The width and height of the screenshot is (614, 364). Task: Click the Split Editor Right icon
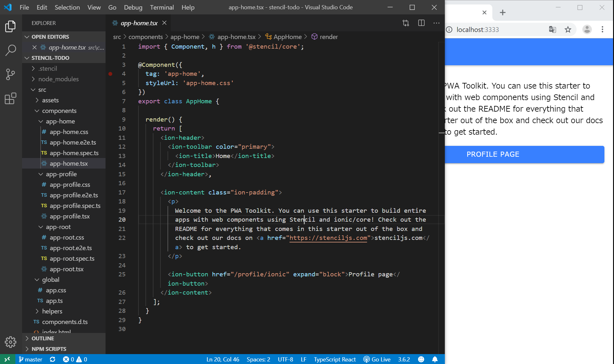click(421, 23)
